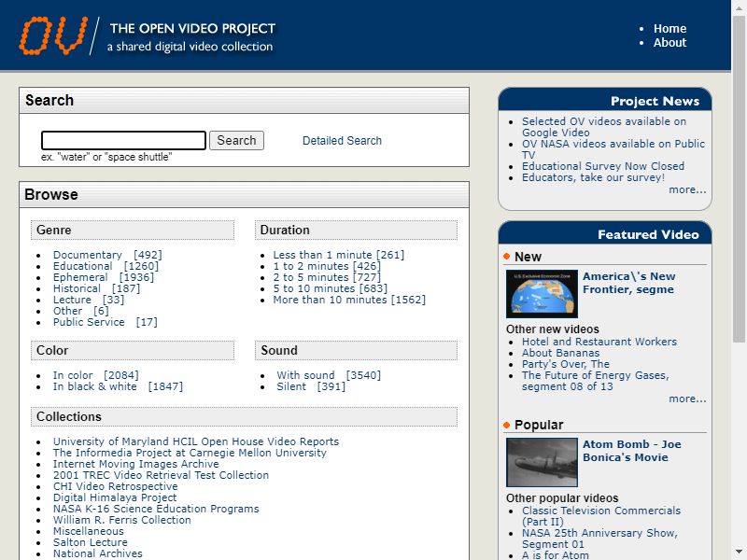The image size is (747, 560).
Task: Open About Bananas video
Action: click(561, 353)
